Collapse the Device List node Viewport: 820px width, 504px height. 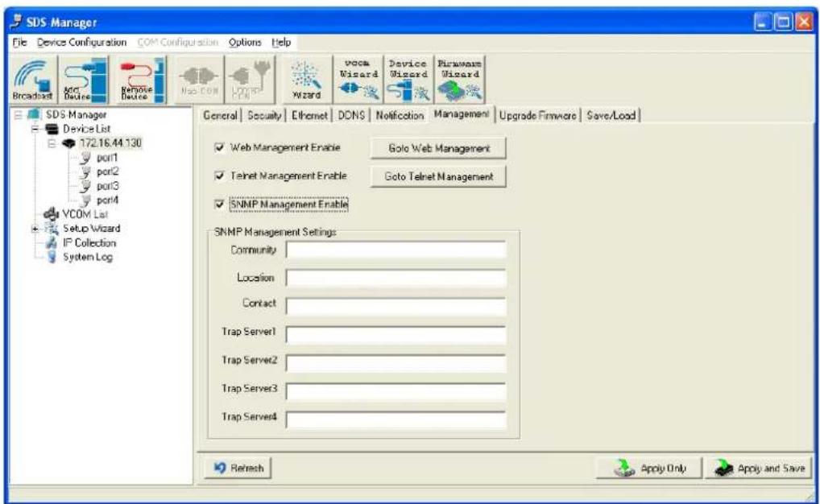point(35,129)
